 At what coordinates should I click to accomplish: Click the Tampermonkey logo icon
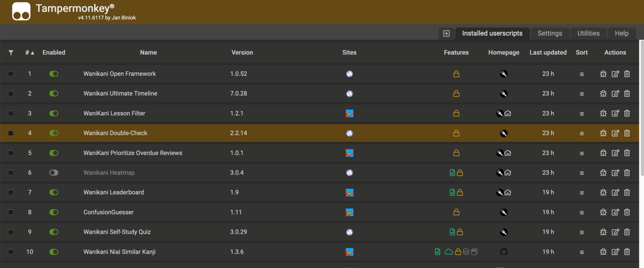(21, 11)
